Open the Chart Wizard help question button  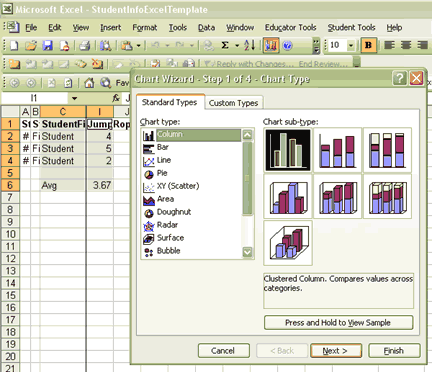click(400, 79)
